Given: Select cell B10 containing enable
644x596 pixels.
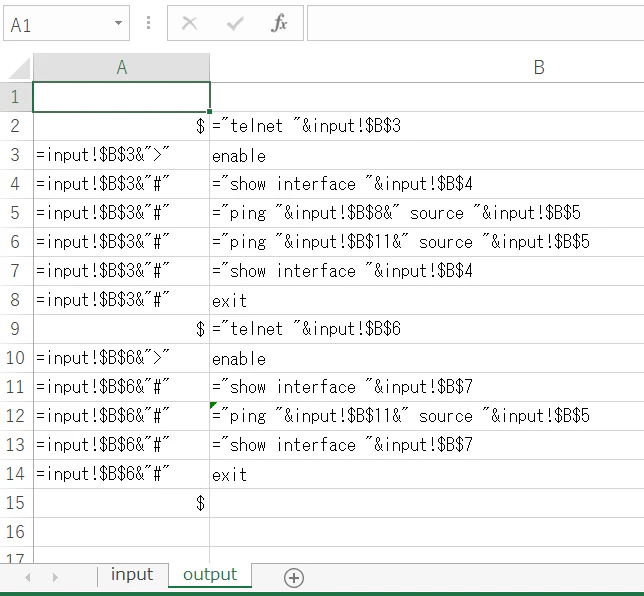Looking at the screenshot, I should [427, 358].
